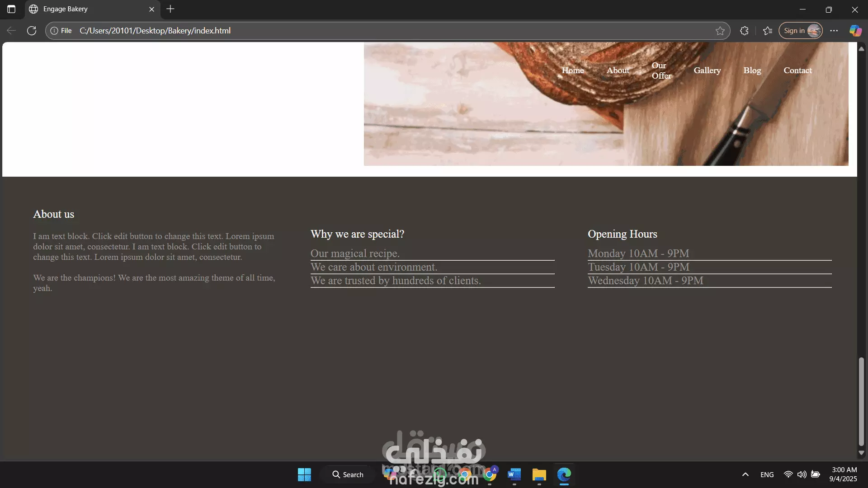The height and width of the screenshot is (488, 868).
Task: Select 'Wednesday 10AM - 9PM' row
Action: [x=710, y=281]
